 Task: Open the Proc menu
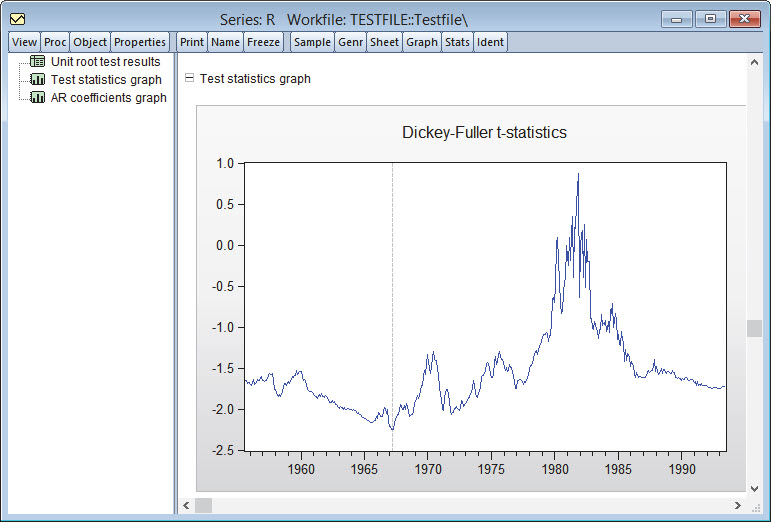[x=55, y=42]
